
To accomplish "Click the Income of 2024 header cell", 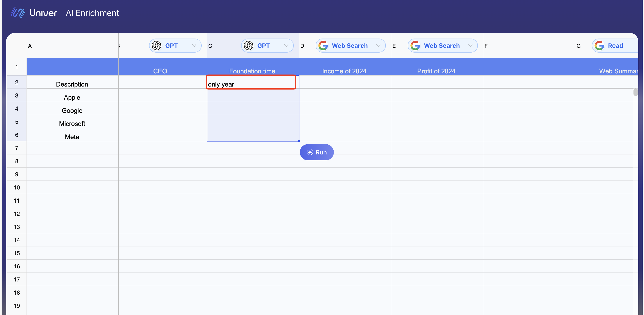I will (x=345, y=67).
